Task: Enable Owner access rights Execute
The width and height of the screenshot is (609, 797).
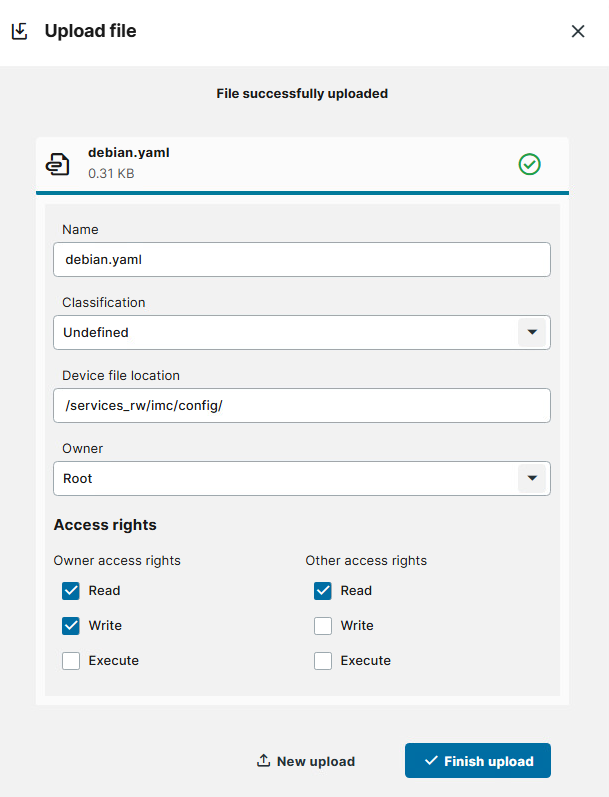Action: click(71, 661)
